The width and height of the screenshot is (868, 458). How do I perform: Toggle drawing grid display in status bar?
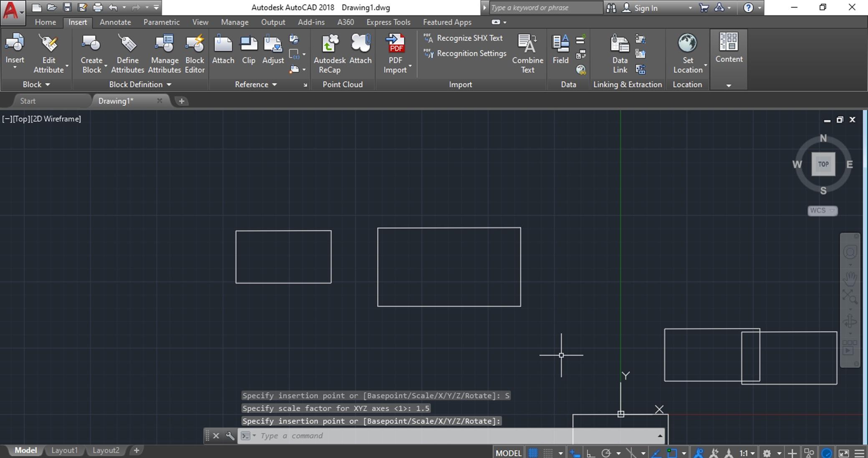(533, 453)
